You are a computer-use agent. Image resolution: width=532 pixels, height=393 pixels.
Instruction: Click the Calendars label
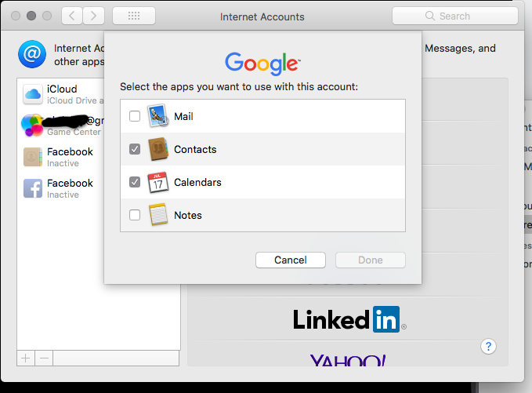[197, 183]
